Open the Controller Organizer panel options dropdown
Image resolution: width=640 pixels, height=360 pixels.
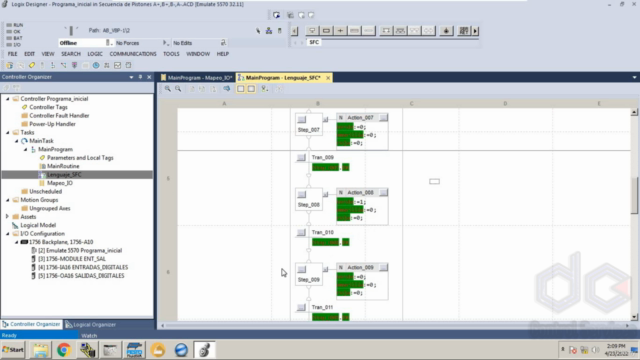click(131, 77)
